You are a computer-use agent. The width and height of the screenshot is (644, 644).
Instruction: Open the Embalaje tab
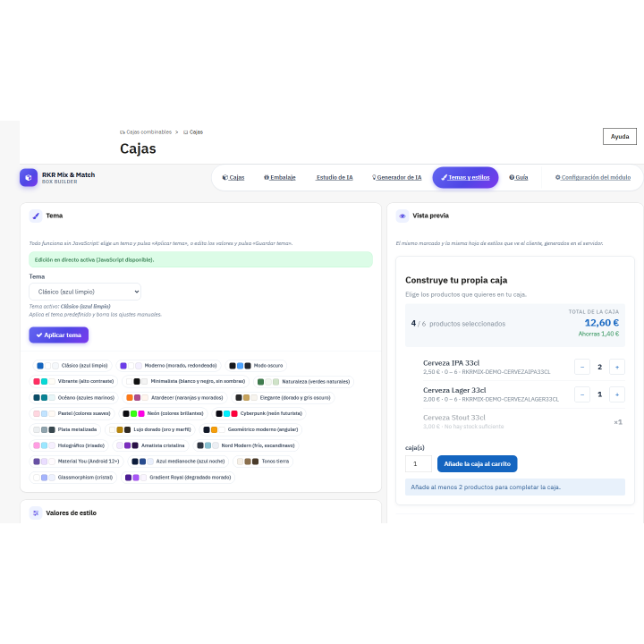tap(280, 177)
